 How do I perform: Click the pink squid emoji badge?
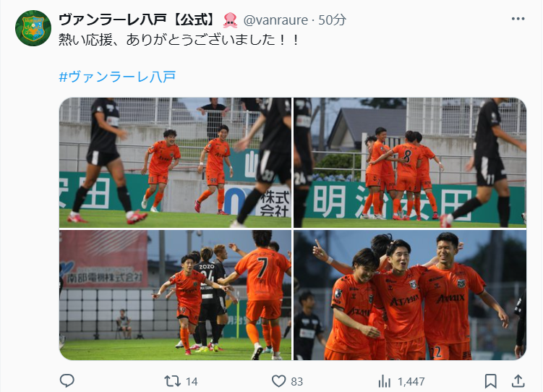click(231, 20)
